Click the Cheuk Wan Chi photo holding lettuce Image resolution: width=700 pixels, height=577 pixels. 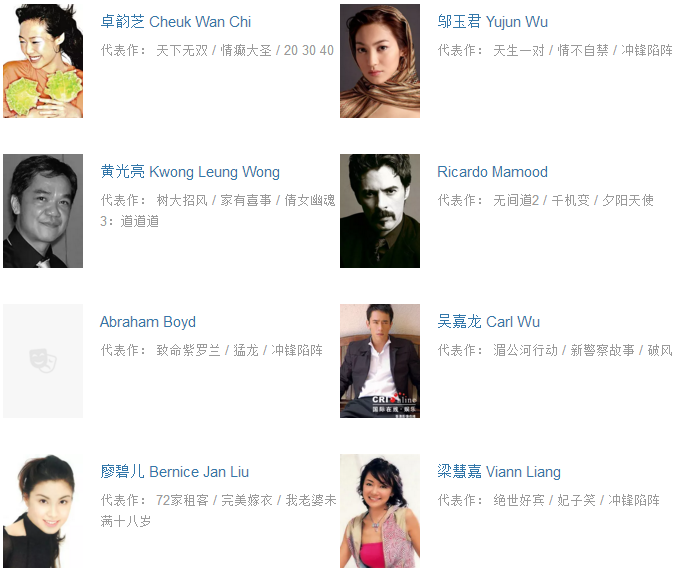click(x=43, y=61)
